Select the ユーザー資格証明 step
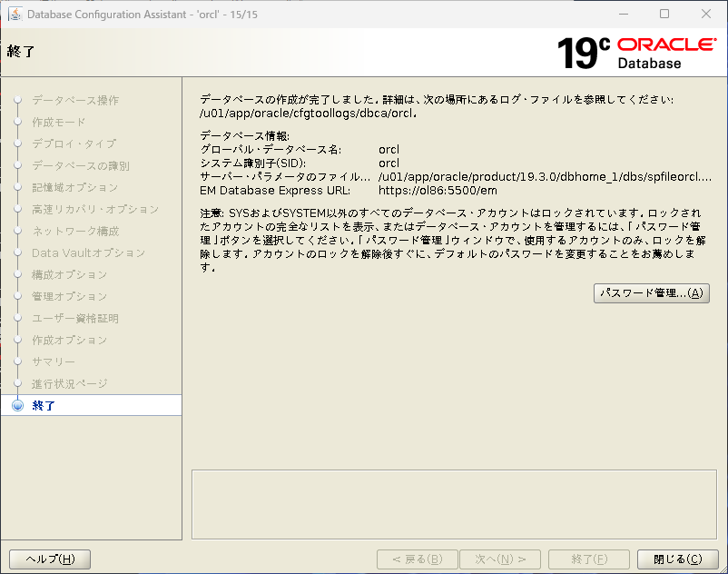 [x=75, y=318]
